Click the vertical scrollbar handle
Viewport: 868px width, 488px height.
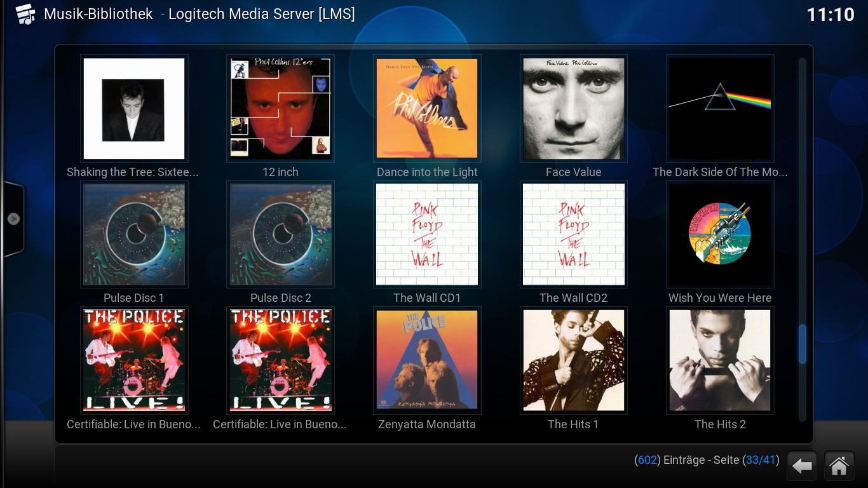[802, 344]
